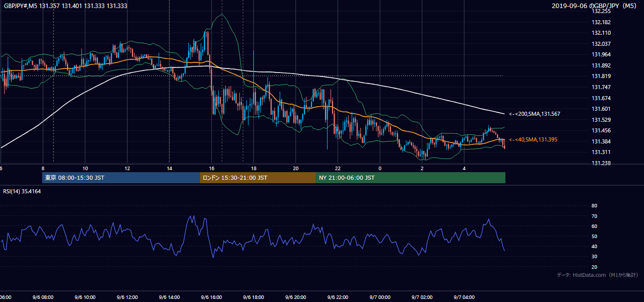The image size is (644, 302).
Task: Click the RSI scale level 30
Action: click(x=594, y=257)
